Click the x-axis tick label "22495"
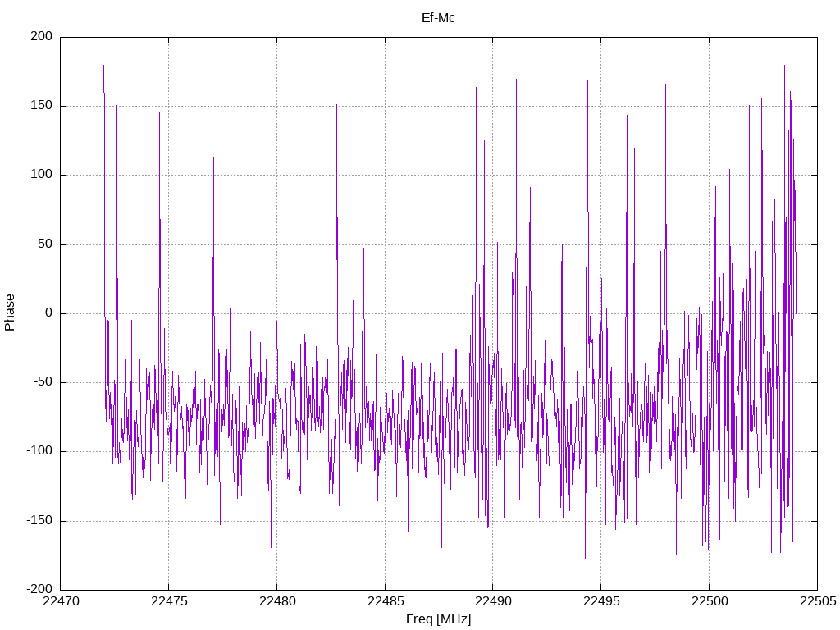Image resolution: width=840 pixels, height=630 pixels. [x=601, y=601]
